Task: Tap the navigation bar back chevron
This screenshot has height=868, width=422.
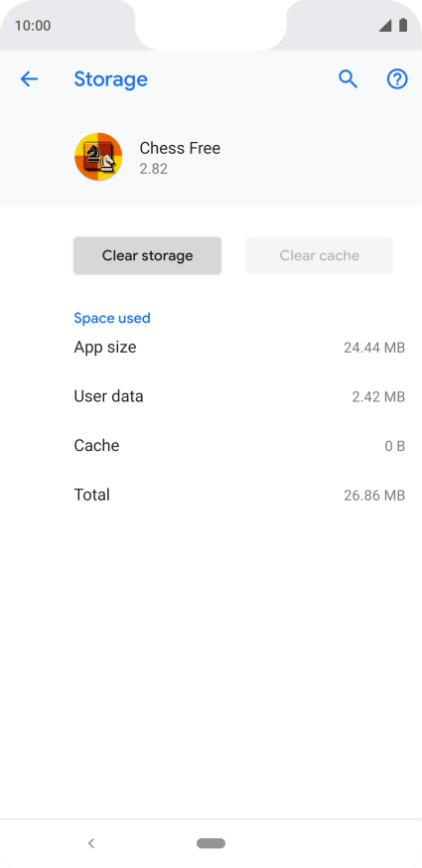Action: [x=91, y=843]
